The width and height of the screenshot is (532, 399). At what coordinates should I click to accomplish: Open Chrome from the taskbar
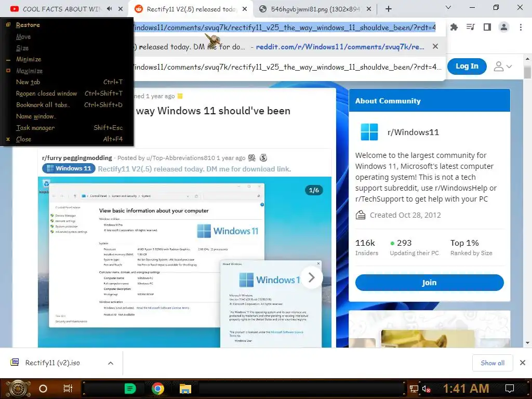[x=158, y=389]
